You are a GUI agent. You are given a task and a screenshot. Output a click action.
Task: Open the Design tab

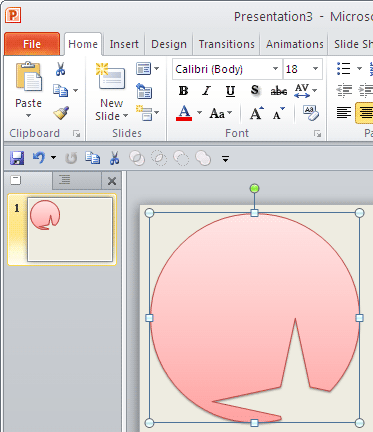[169, 44]
